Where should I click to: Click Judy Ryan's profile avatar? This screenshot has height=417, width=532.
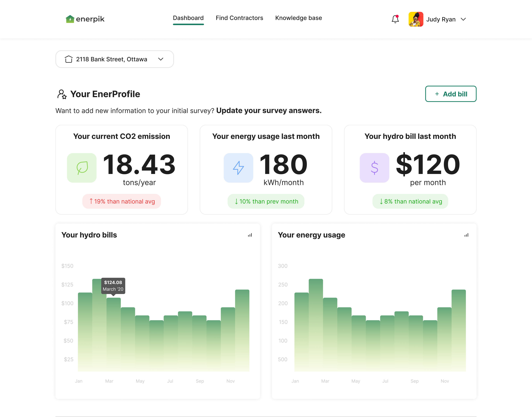[416, 19]
